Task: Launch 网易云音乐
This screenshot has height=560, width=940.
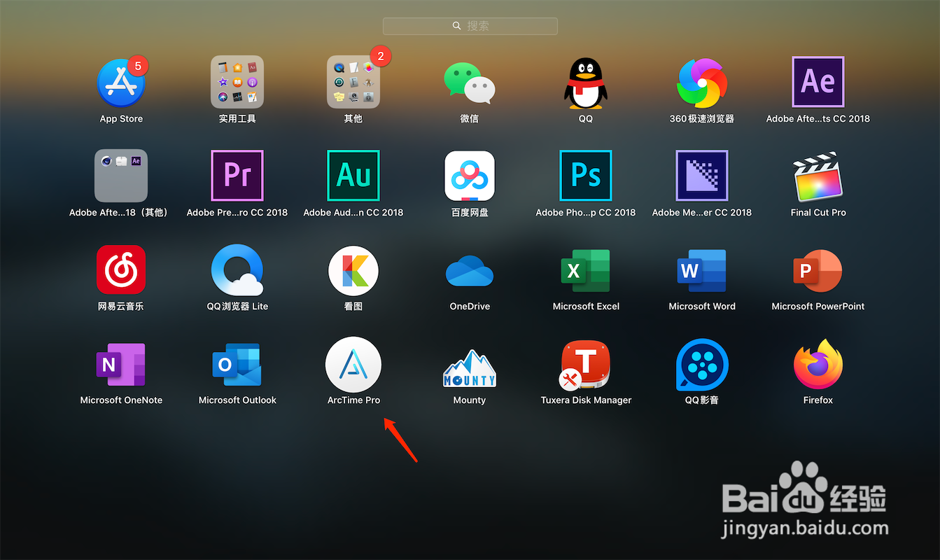Action: tap(121, 269)
